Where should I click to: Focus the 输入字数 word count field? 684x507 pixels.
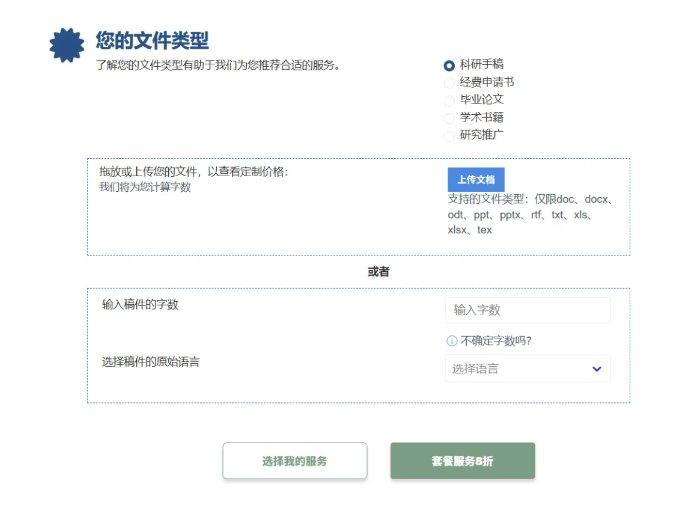[x=527, y=310]
